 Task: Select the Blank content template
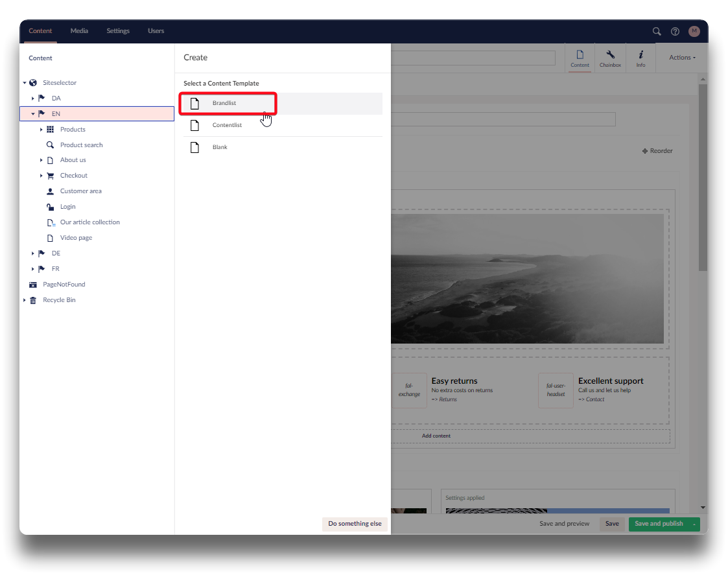coord(220,147)
